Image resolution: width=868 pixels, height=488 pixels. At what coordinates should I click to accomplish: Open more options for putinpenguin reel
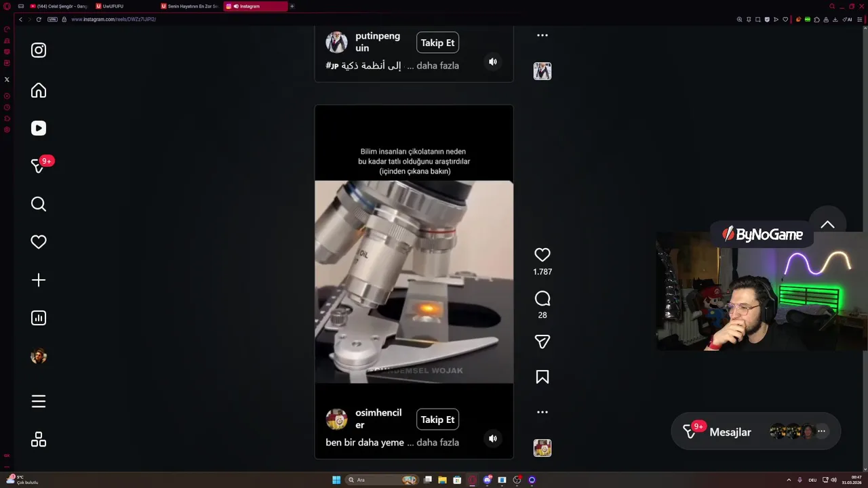pyautogui.click(x=542, y=35)
